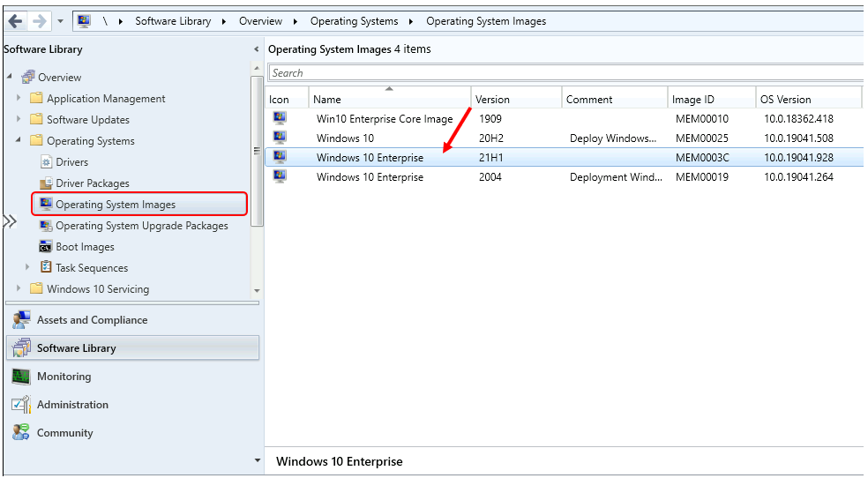Click Image ID MEM0003C cell

point(702,158)
